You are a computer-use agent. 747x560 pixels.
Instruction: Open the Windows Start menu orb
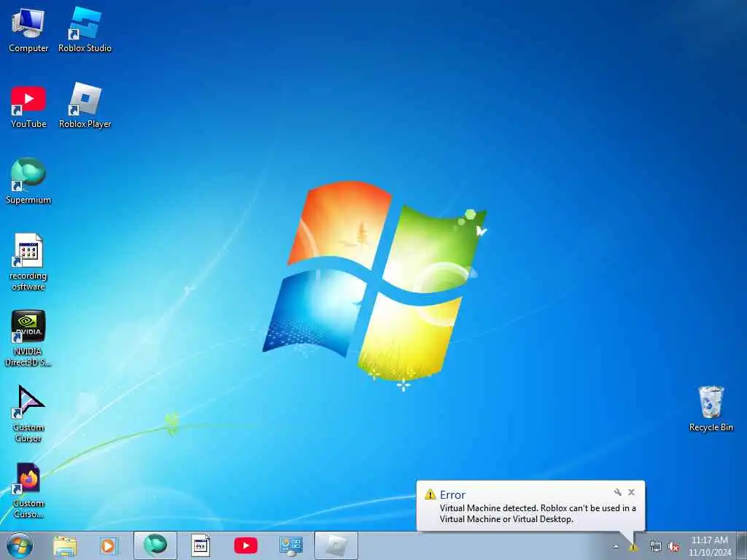20,545
